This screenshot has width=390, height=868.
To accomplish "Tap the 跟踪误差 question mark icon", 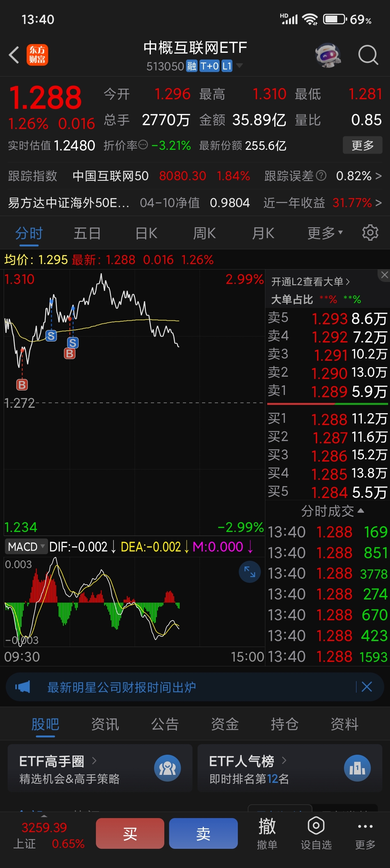I will pyautogui.click(x=321, y=176).
